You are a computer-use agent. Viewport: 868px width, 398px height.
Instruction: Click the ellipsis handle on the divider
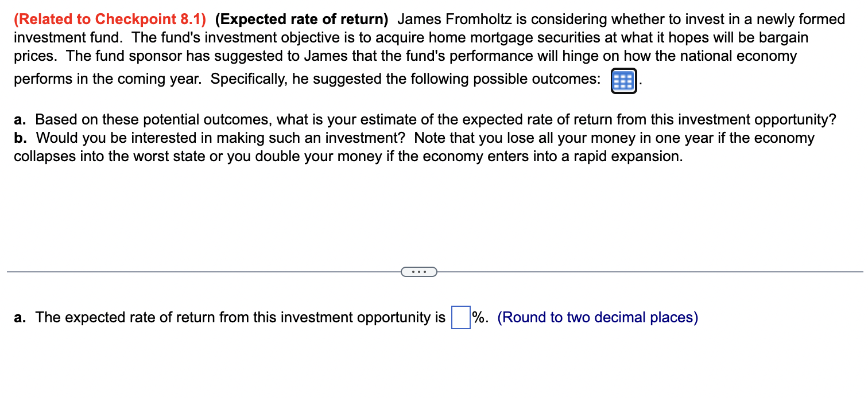(x=419, y=271)
